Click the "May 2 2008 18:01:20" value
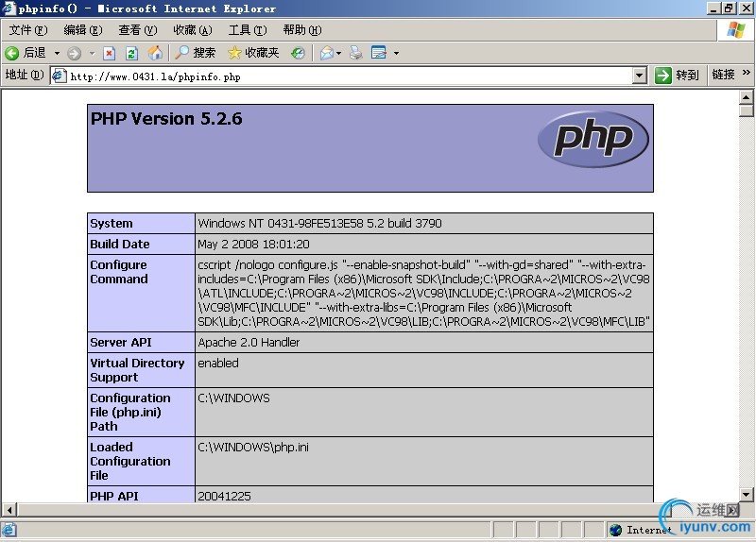The height and width of the screenshot is (542, 756). [x=253, y=245]
